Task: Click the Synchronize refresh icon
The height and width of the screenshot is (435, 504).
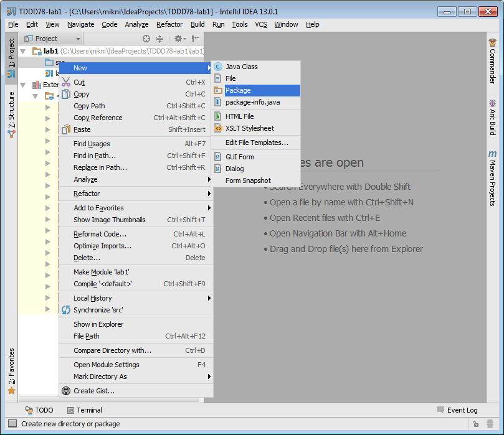Action: coord(66,310)
